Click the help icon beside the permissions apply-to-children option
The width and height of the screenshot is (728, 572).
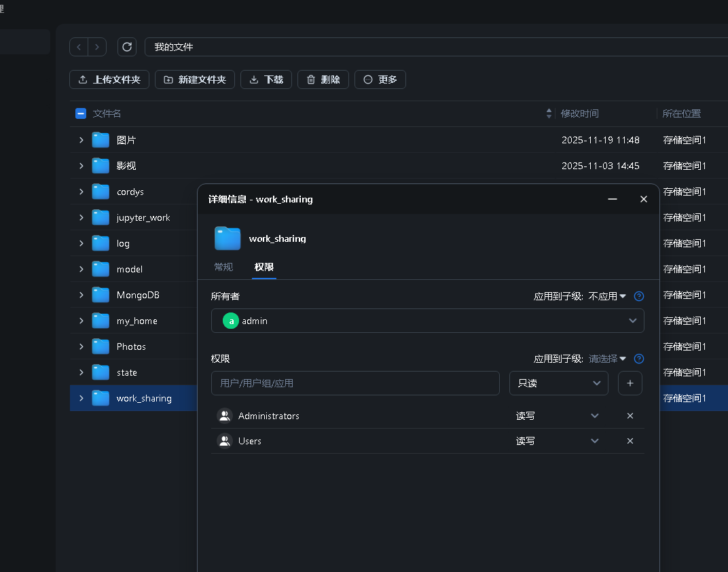pyautogui.click(x=638, y=359)
